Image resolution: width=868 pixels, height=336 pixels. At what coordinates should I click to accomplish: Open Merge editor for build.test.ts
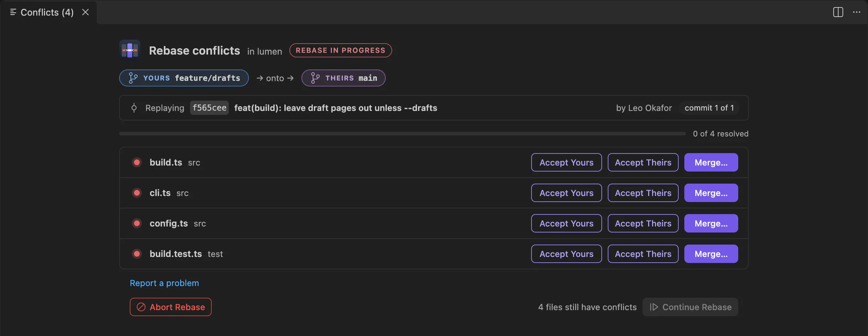711,254
